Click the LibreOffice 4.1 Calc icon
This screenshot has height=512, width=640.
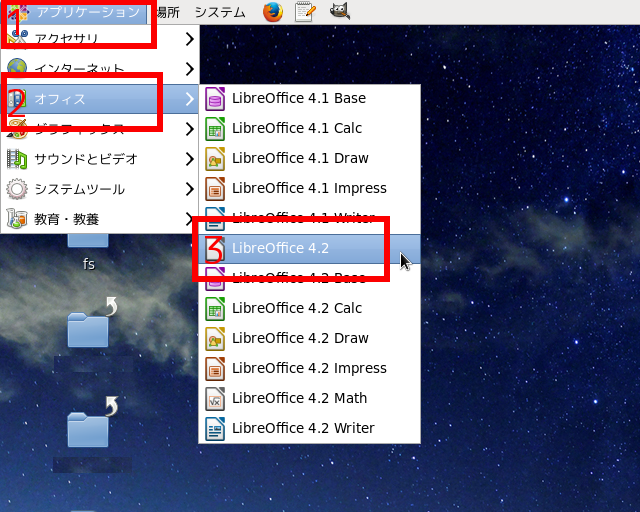[215, 128]
